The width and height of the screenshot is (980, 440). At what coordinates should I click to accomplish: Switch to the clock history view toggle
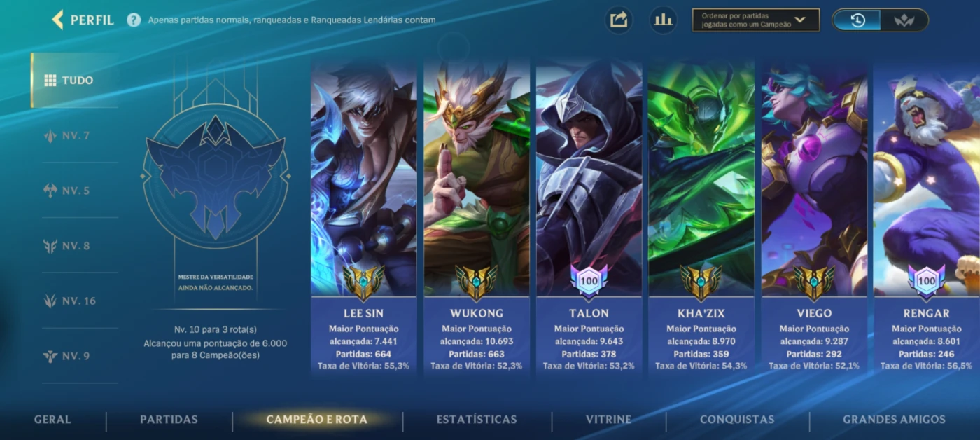(857, 20)
